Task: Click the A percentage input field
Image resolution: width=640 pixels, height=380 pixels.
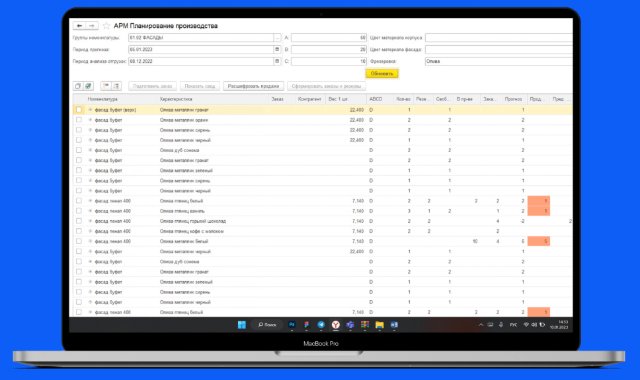Action: [x=329, y=38]
